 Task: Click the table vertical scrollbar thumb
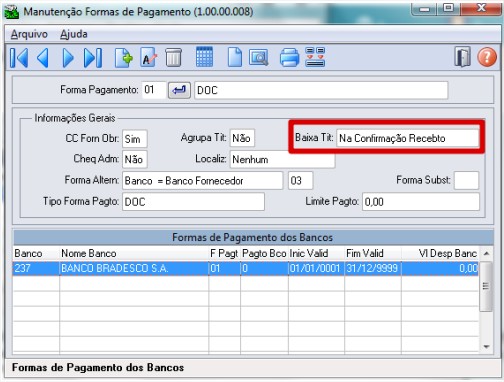pyautogui.click(x=486, y=286)
